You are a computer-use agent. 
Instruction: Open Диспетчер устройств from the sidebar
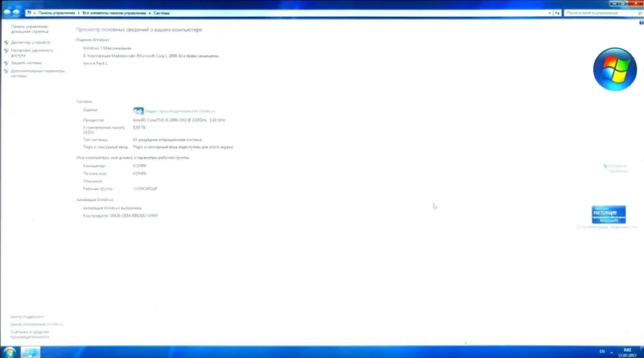coord(31,43)
